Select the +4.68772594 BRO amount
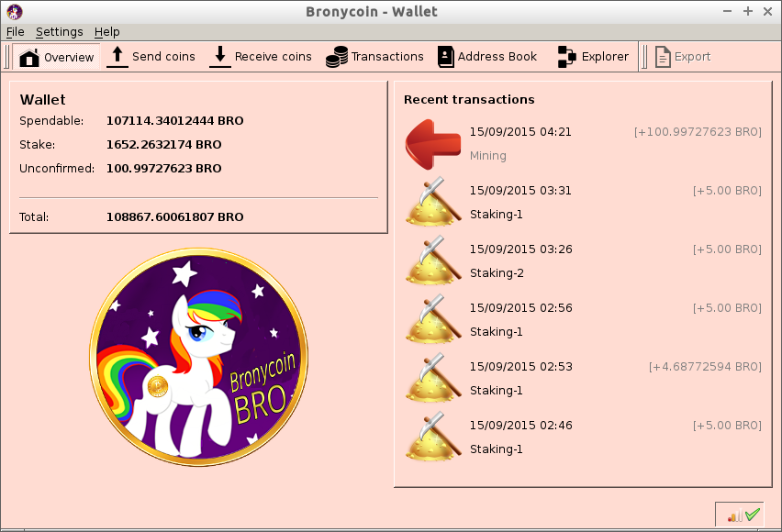This screenshot has width=782, height=532. (705, 367)
